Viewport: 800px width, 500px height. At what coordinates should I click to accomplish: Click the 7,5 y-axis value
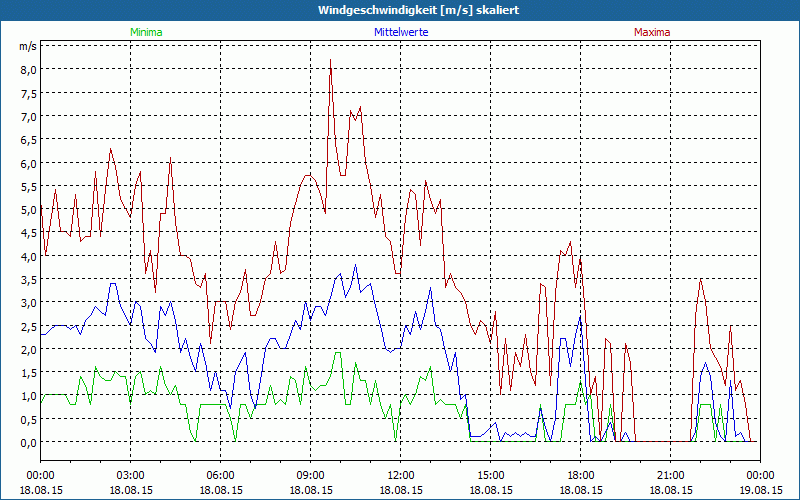[x=28, y=93]
